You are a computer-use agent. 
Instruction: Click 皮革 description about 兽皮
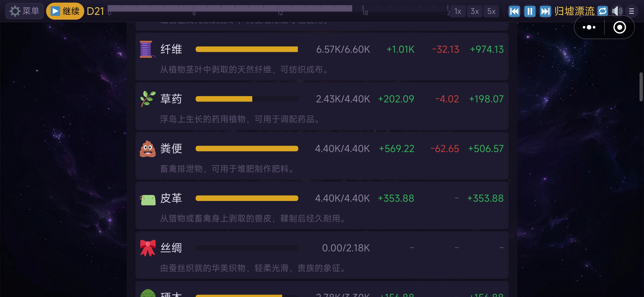coord(253,219)
